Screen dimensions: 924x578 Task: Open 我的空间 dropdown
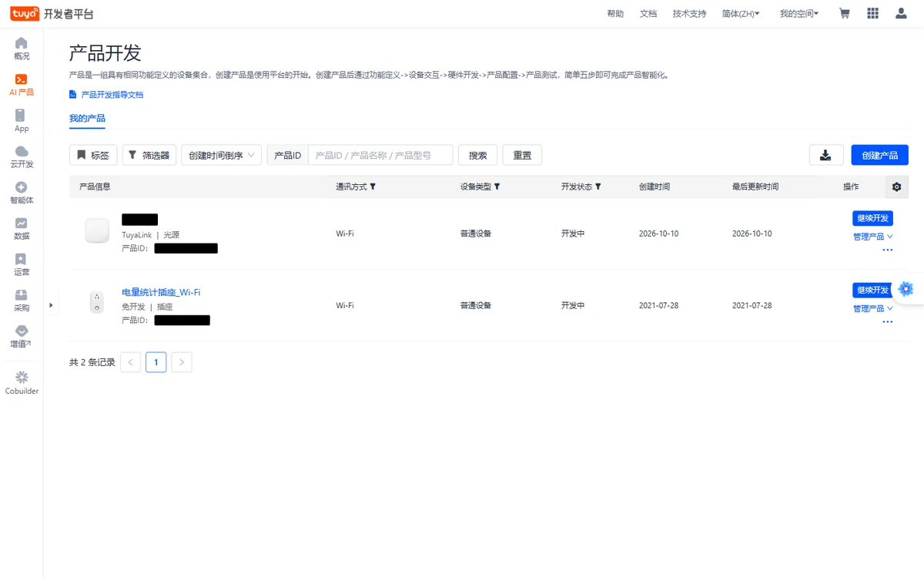pyautogui.click(x=799, y=14)
